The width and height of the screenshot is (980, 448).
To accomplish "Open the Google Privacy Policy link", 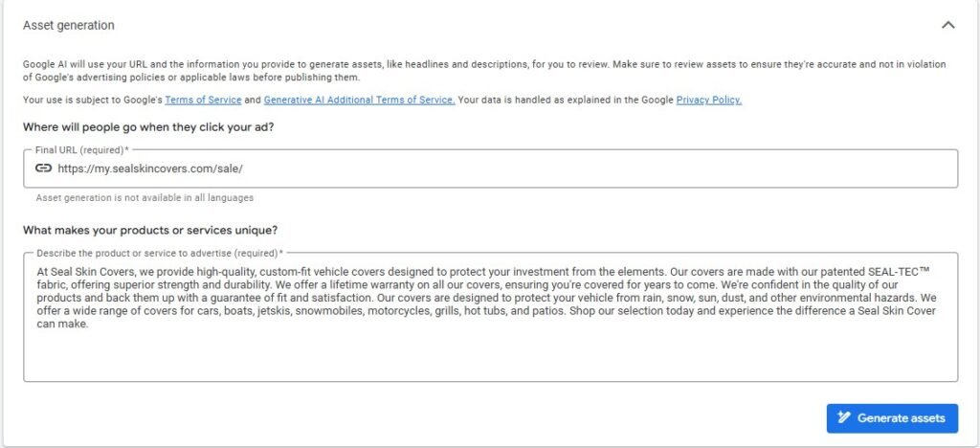I will [708, 100].
